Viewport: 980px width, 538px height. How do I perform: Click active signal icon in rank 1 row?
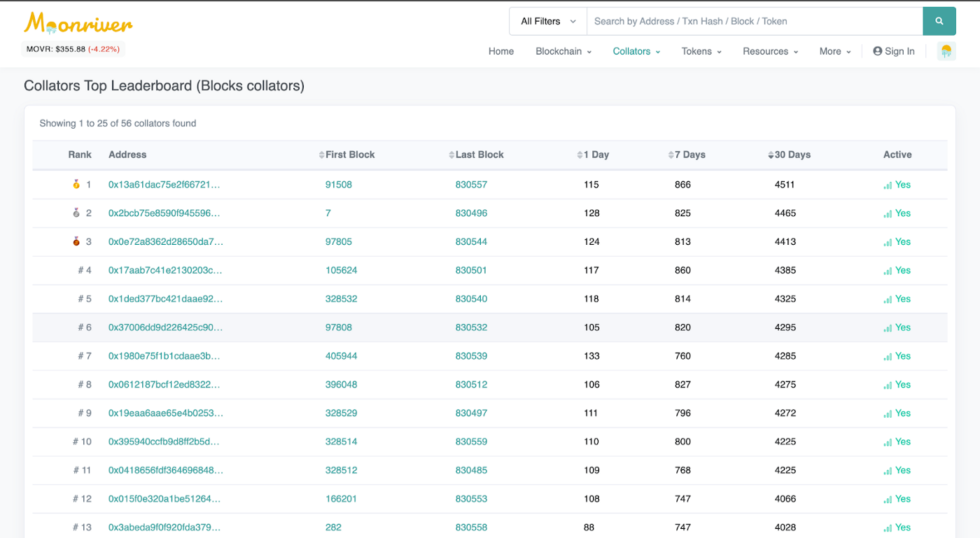click(x=888, y=185)
